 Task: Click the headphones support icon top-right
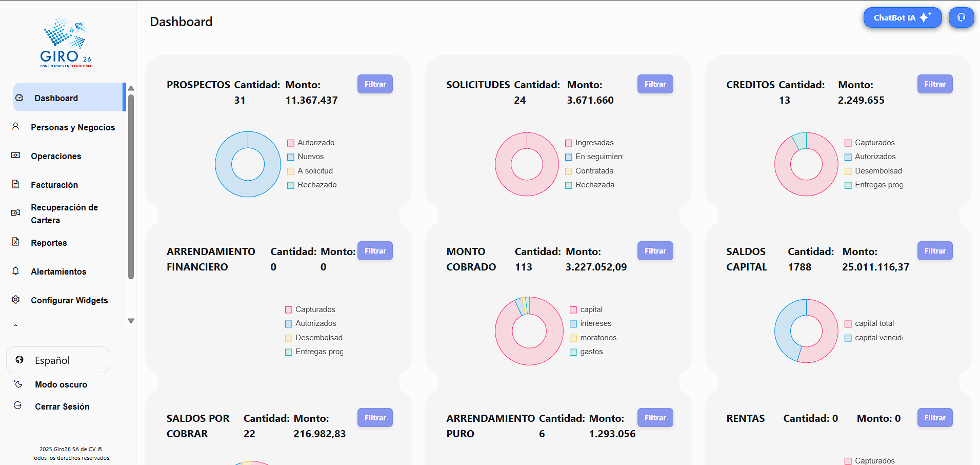tap(961, 17)
